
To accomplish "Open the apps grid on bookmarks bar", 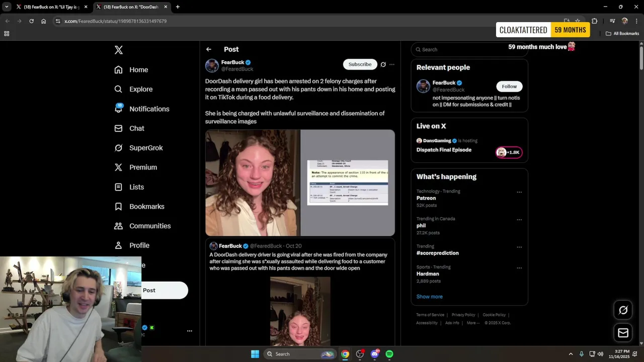I will click(7, 34).
